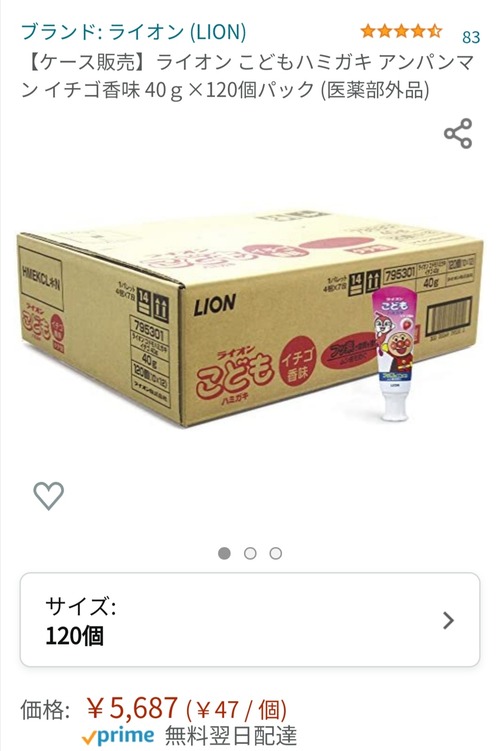Tap the LION logo on the box
This screenshot has height=751, width=500.
(x=215, y=305)
